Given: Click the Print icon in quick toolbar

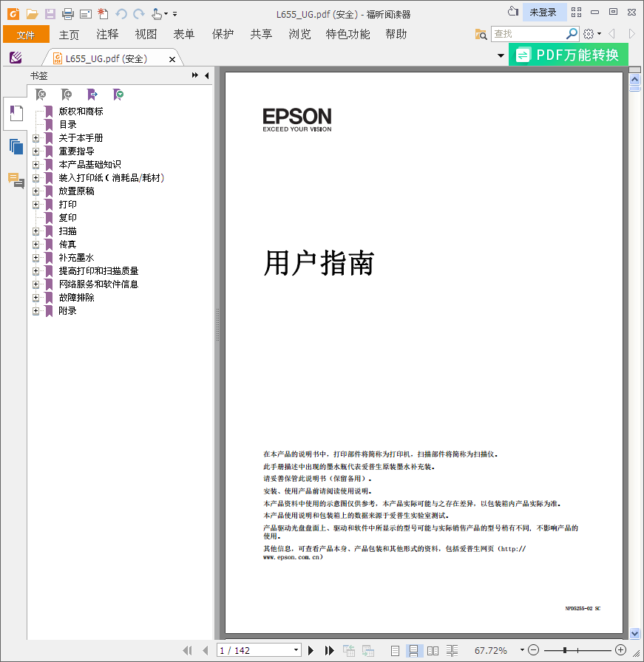Looking at the screenshot, I should coord(67,14).
